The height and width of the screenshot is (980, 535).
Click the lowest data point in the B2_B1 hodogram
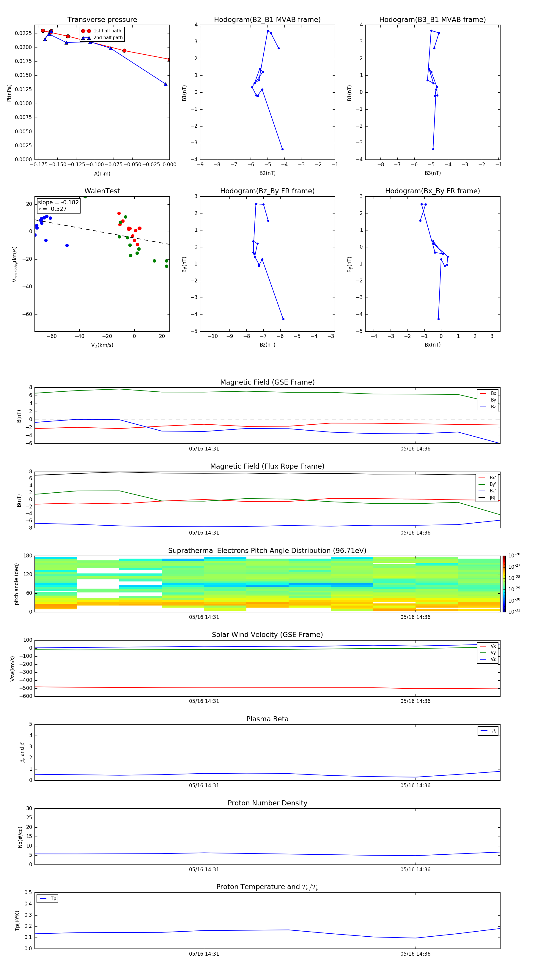282,149
